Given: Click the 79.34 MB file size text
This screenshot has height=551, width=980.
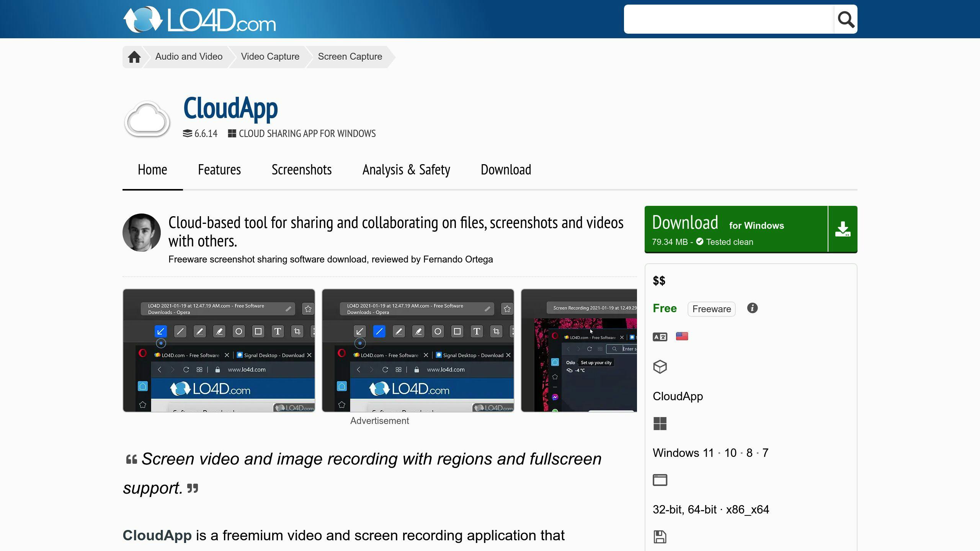Looking at the screenshot, I should tap(670, 242).
